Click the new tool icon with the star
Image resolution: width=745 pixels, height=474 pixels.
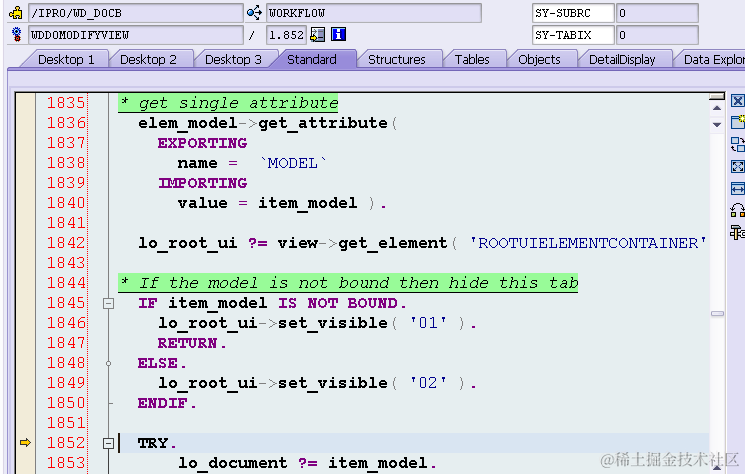(737, 122)
